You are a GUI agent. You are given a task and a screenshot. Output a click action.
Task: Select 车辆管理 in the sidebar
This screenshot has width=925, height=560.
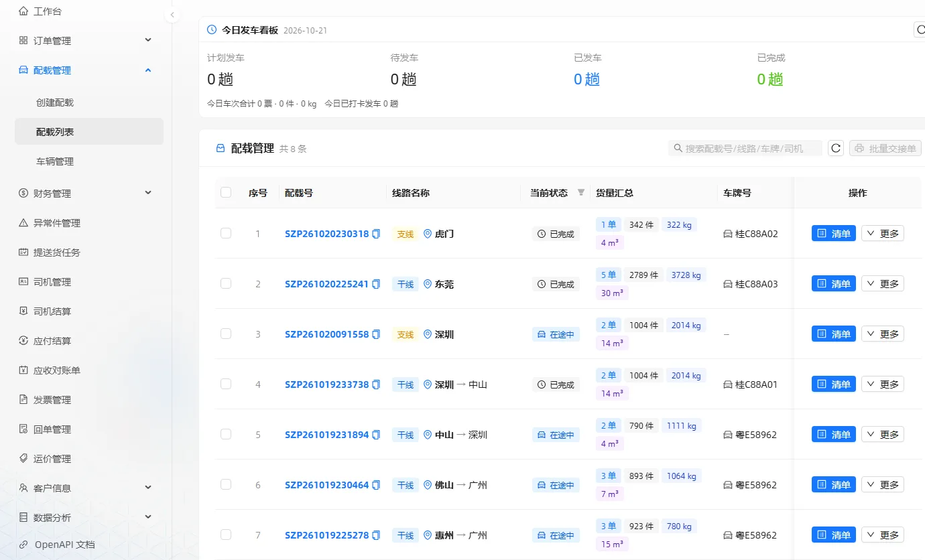tap(88, 161)
